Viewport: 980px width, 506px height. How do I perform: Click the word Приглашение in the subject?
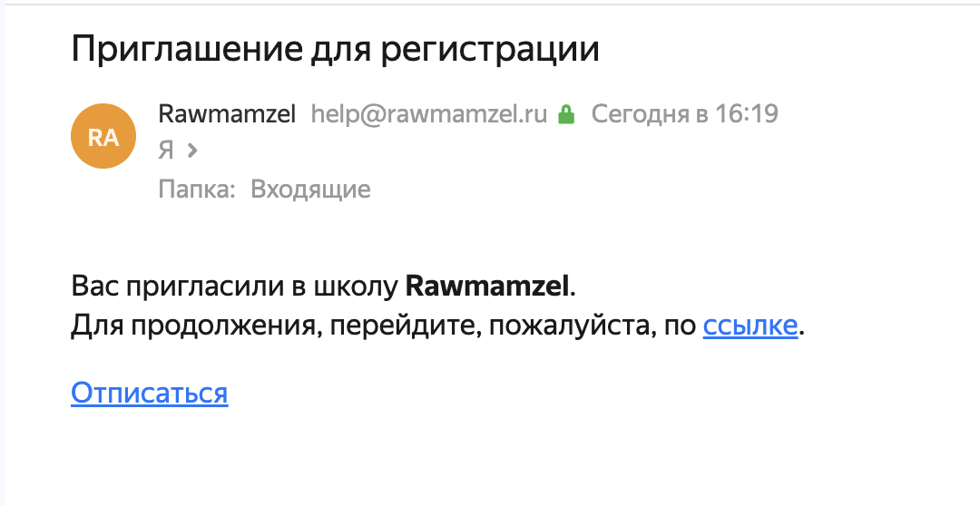coord(186,50)
